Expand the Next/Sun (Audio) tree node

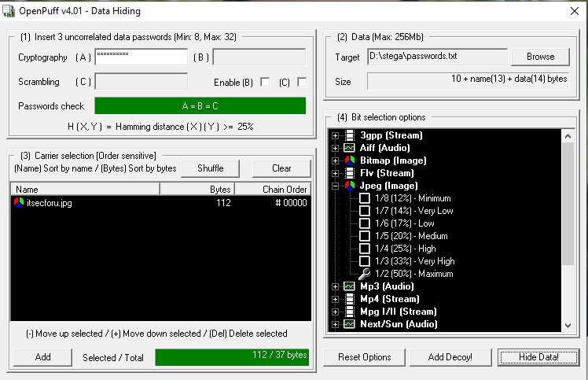point(336,324)
